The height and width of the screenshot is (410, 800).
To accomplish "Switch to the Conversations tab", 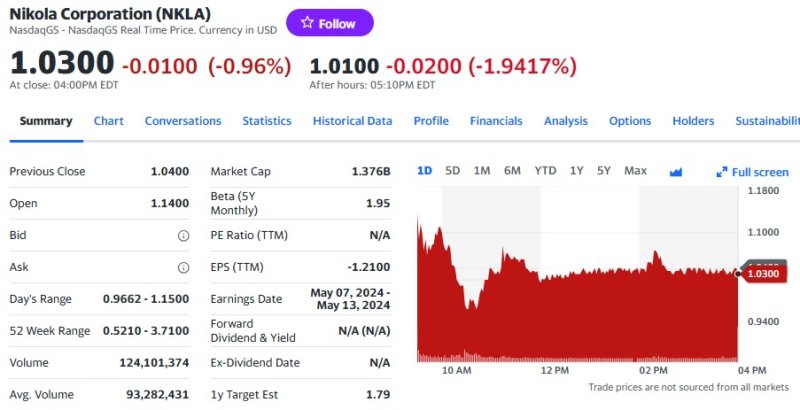I will (183, 121).
